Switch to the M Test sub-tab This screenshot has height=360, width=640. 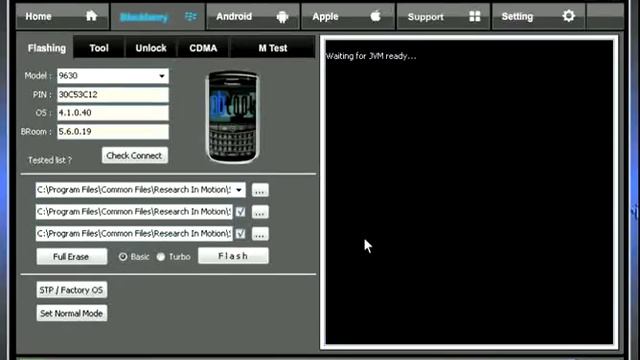pyautogui.click(x=273, y=48)
